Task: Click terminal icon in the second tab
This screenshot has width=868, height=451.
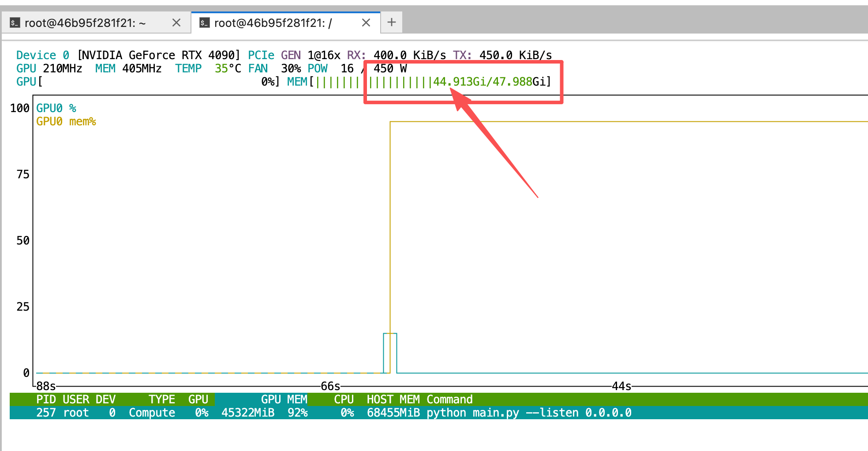Action: tap(204, 23)
